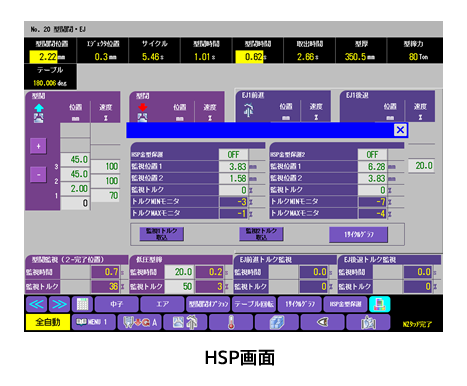Add a stage with the + button
Screen dimensions: 467x386
coord(38,146)
